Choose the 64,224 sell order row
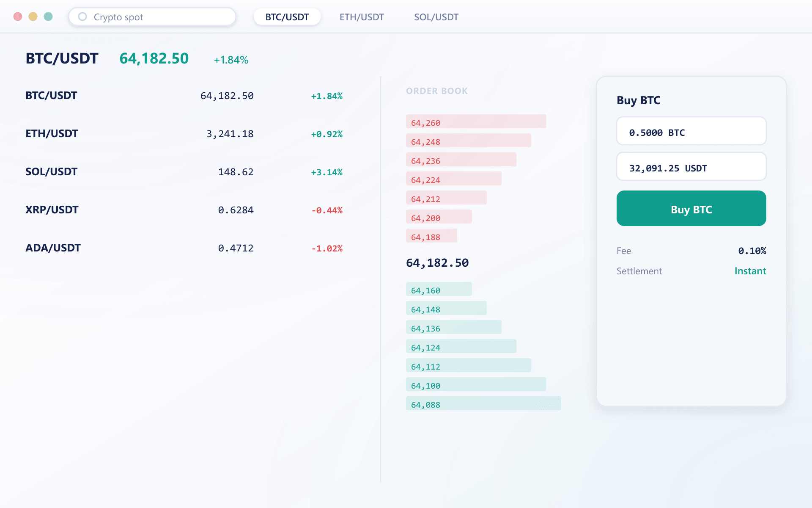The height and width of the screenshot is (508, 812). (x=454, y=179)
